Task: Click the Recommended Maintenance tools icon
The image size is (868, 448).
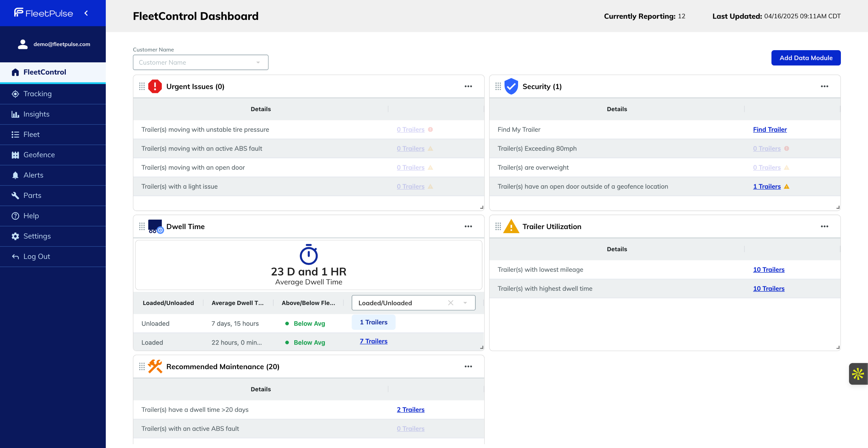Action: click(x=155, y=366)
